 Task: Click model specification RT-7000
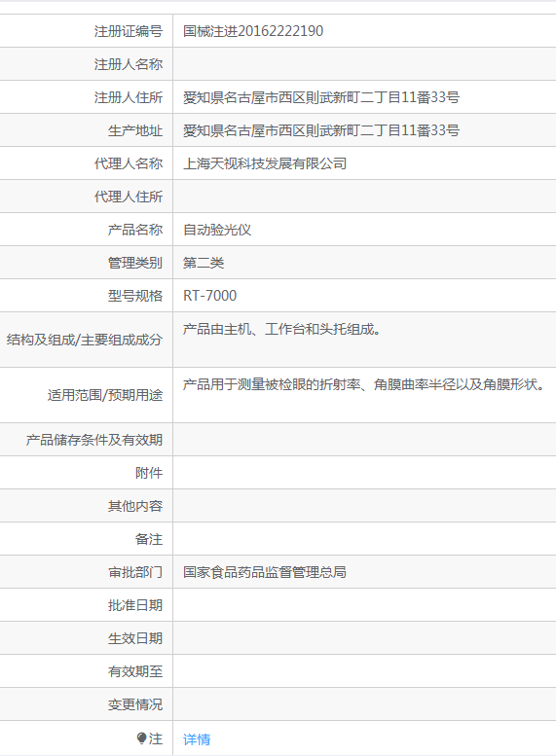click(209, 296)
